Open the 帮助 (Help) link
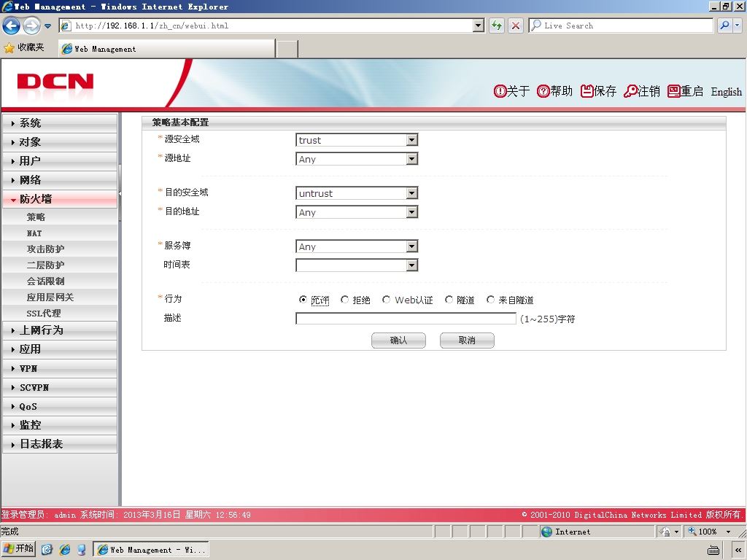This screenshot has height=560, width=747. coord(554,91)
